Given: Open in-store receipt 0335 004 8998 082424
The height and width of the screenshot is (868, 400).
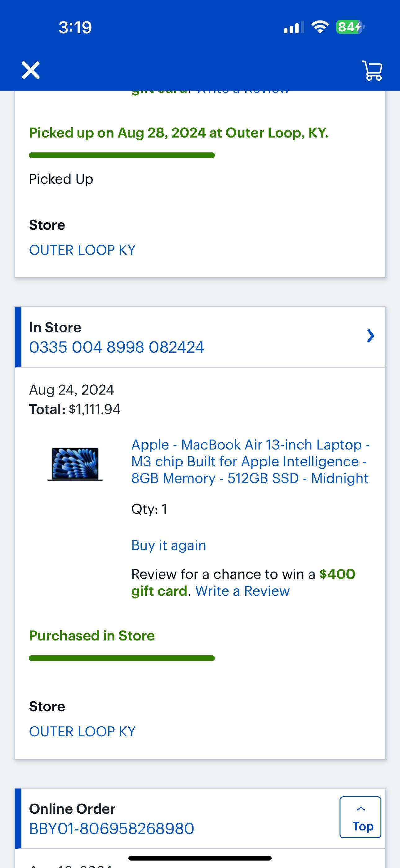Looking at the screenshot, I should (116, 347).
